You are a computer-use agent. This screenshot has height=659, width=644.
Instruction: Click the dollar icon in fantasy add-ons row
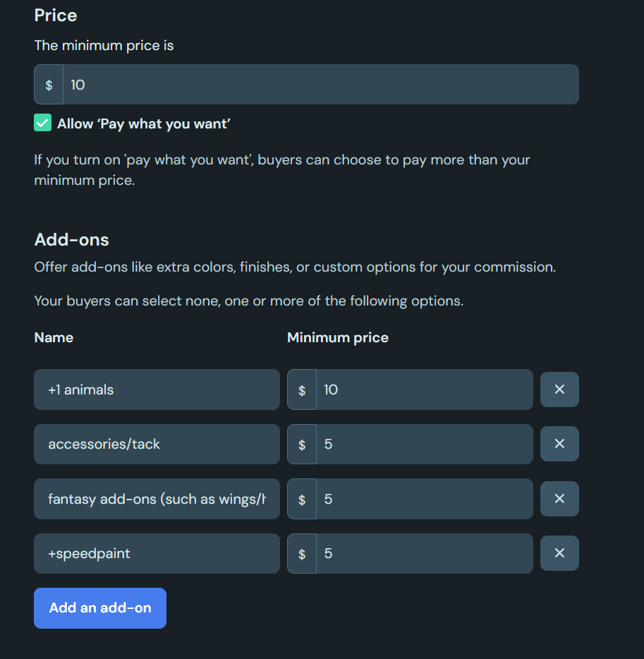click(302, 500)
